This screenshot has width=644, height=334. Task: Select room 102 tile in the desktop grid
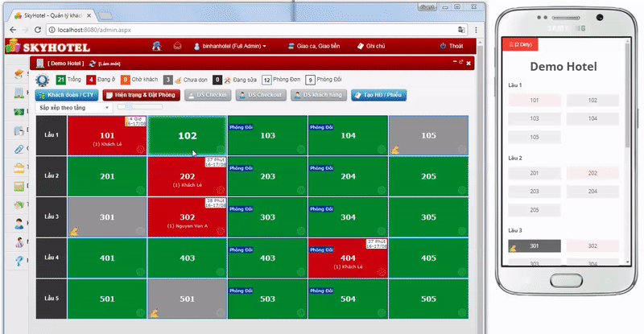[187, 135]
